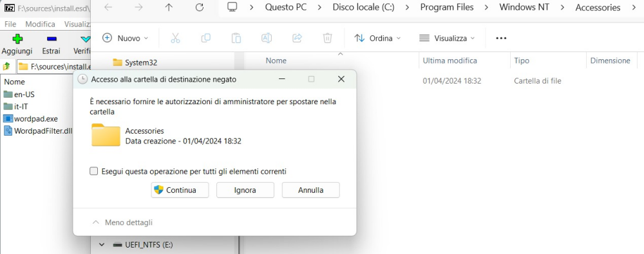This screenshot has height=254, width=644.
Task: Click Nome column header in 7-Zip
Action: pyautogui.click(x=14, y=82)
